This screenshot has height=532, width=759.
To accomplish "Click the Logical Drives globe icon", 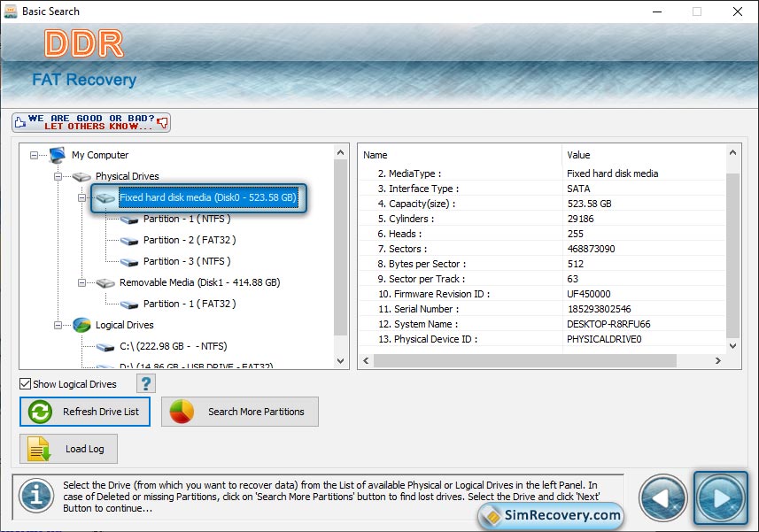I will (81, 325).
